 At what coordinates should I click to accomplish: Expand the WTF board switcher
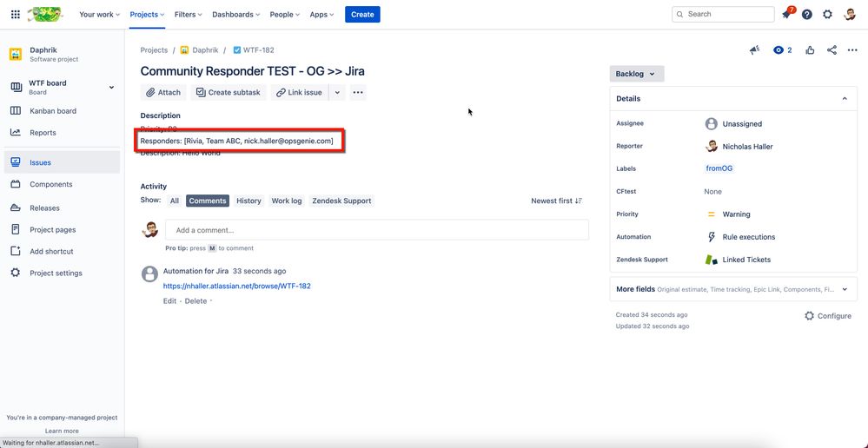click(x=111, y=88)
